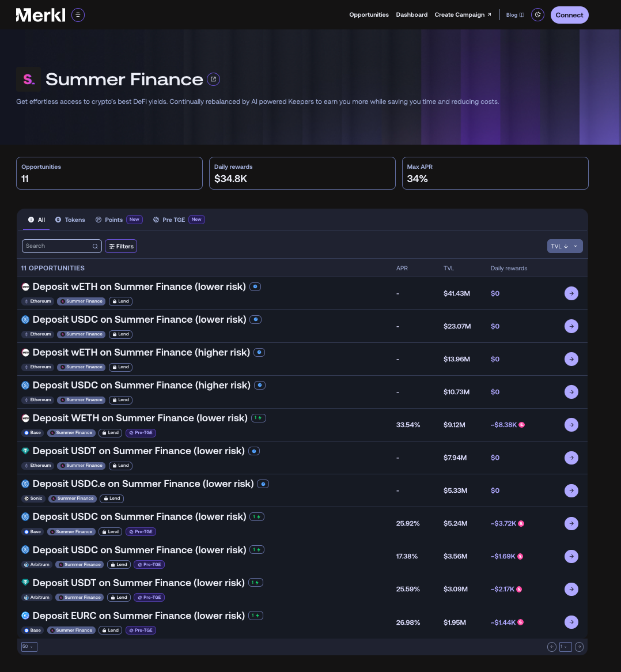Click the Connect wallet button
Viewport: 621px width, 672px height.
click(x=569, y=15)
